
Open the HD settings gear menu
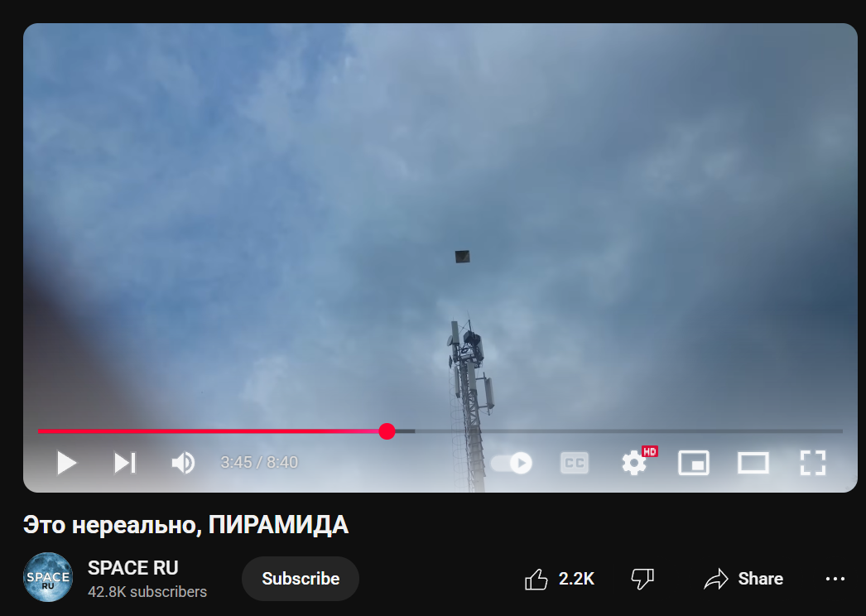click(x=634, y=463)
